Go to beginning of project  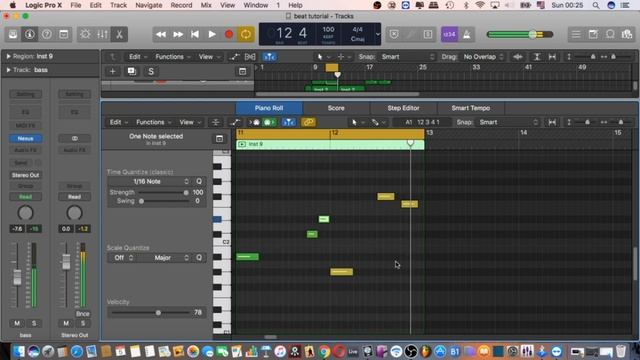(x=195, y=34)
